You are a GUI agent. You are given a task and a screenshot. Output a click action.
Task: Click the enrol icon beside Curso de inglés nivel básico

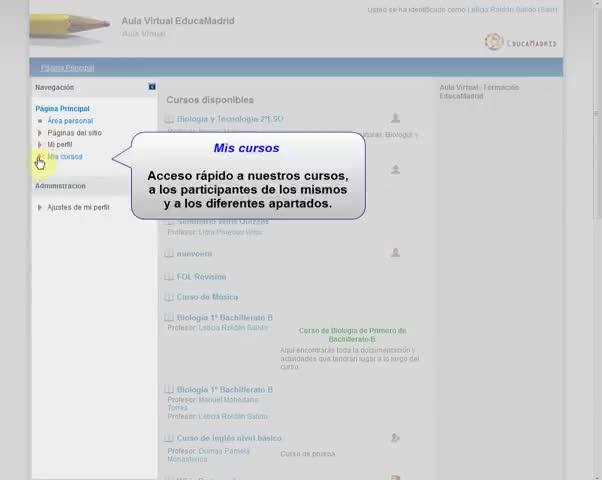tap(395, 437)
